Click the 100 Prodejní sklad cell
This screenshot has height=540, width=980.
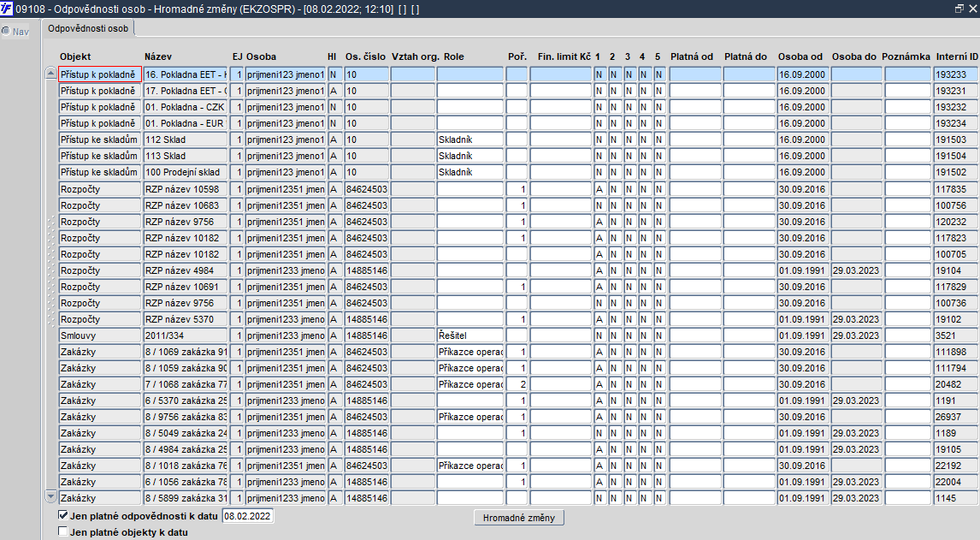(x=186, y=172)
